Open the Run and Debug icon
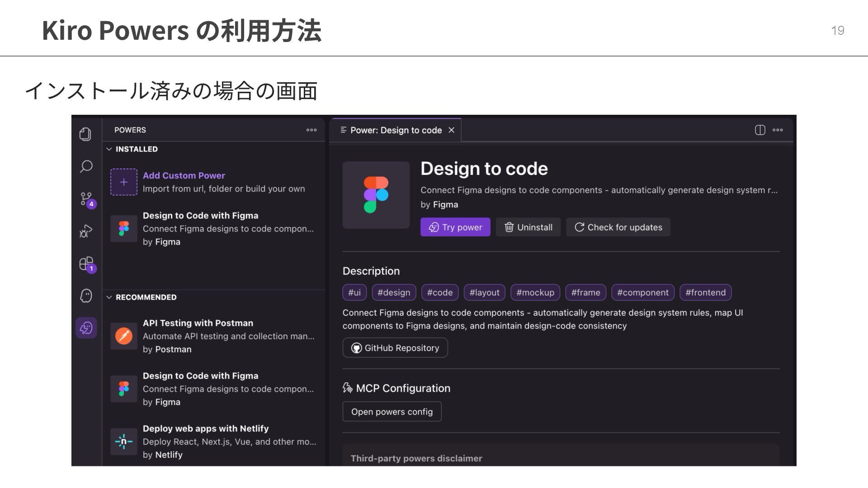This screenshot has height=488, width=868. point(86,231)
